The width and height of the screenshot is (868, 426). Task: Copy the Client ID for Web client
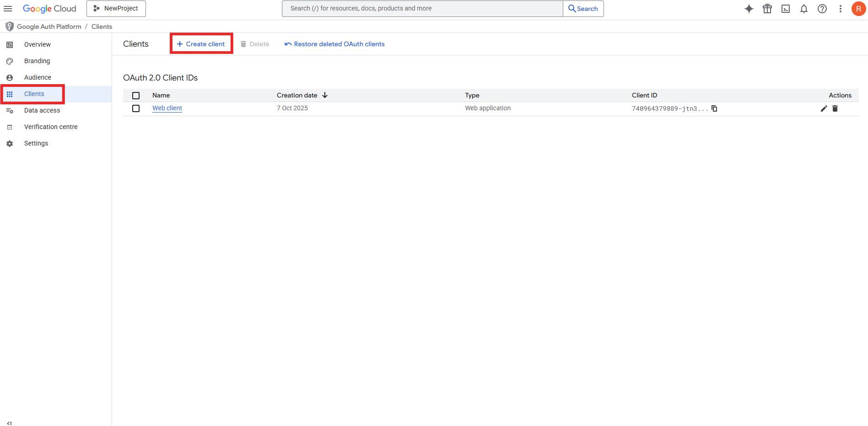click(x=714, y=108)
